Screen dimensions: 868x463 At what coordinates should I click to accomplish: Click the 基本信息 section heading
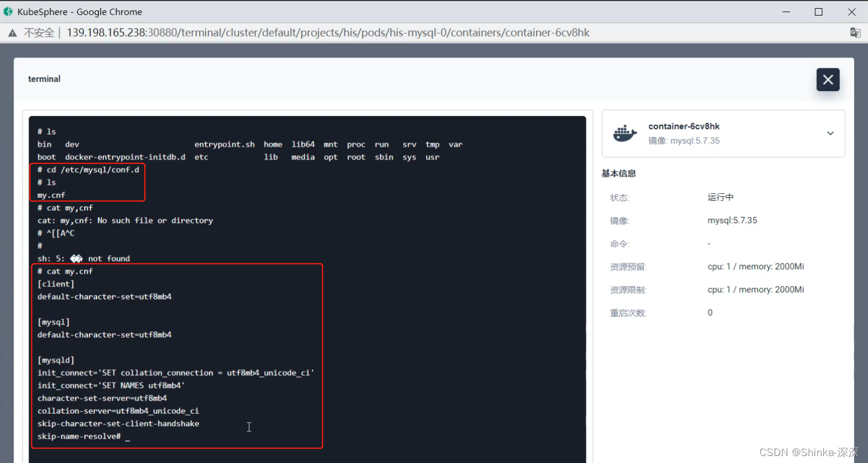pyautogui.click(x=619, y=173)
